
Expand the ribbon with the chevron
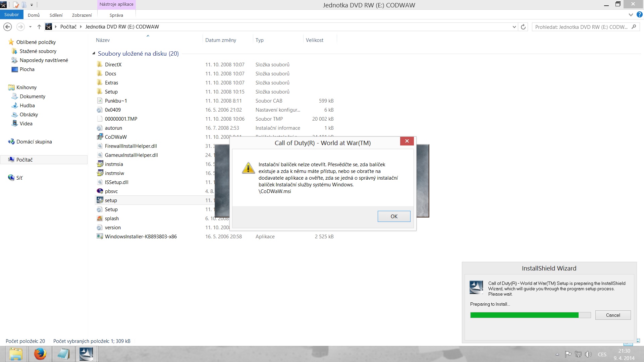631,15
